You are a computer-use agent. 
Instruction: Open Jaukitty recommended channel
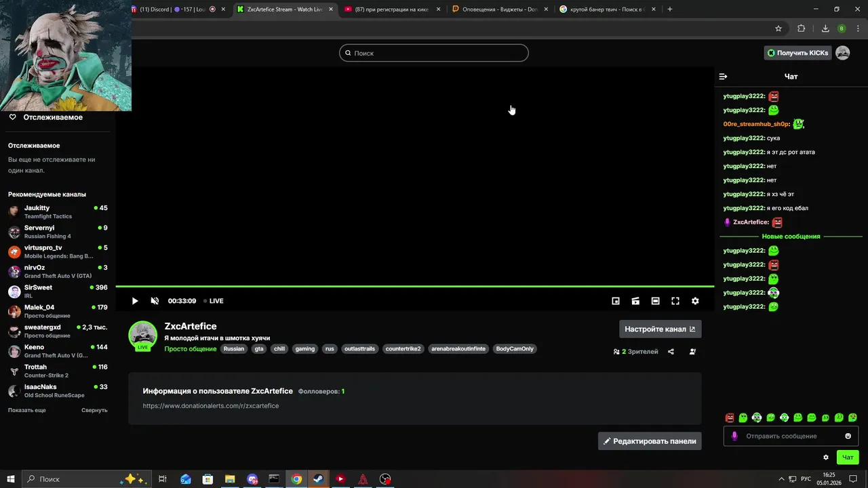pyautogui.click(x=58, y=211)
